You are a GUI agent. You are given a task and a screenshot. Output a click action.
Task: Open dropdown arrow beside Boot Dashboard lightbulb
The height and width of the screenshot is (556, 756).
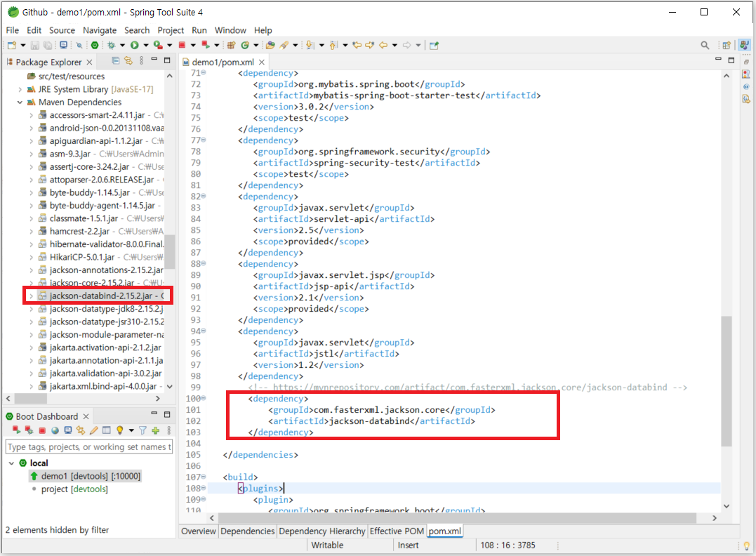pyautogui.click(x=131, y=430)
